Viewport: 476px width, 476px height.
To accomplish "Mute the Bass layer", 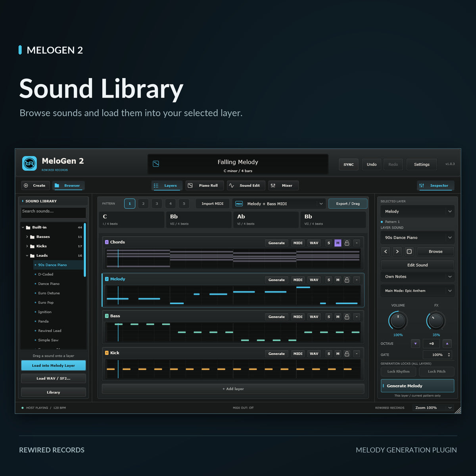I will (x=338, y=317).
